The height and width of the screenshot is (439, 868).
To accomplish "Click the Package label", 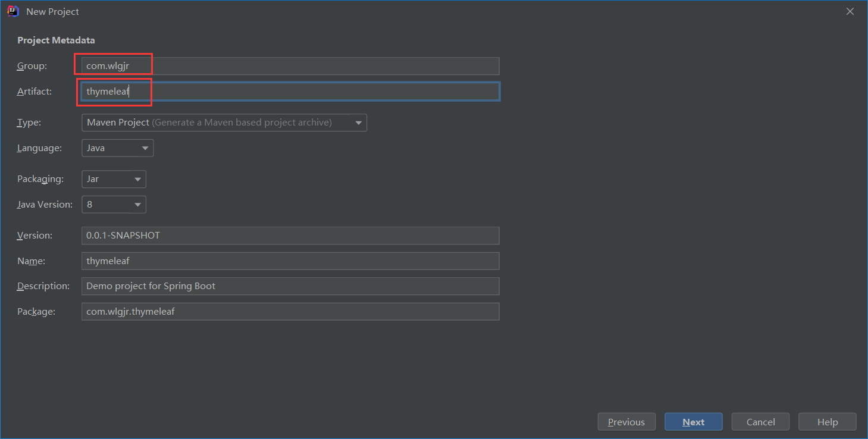I will (36, 312).
